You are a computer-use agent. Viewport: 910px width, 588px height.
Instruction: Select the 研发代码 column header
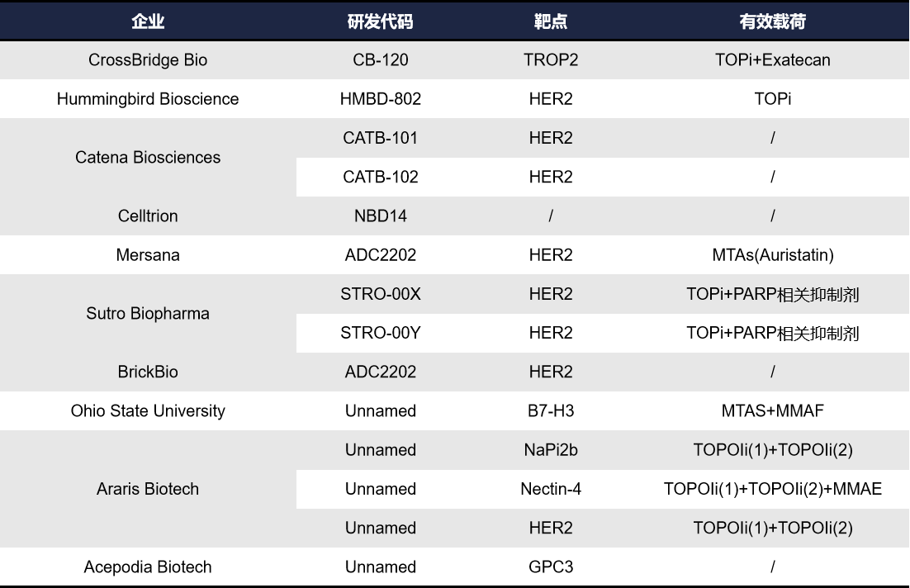(x=380, y=21)
